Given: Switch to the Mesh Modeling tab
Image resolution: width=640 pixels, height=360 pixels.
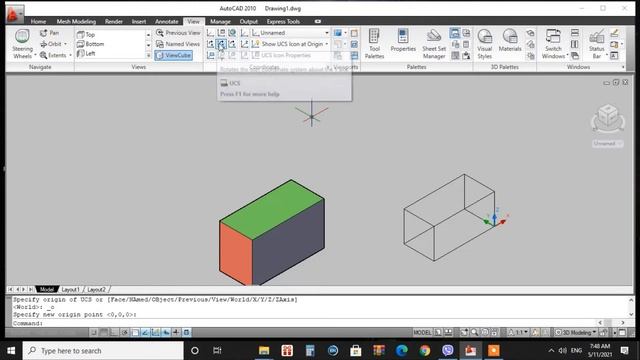Looking at the screenshot, I should pos(76,21).
